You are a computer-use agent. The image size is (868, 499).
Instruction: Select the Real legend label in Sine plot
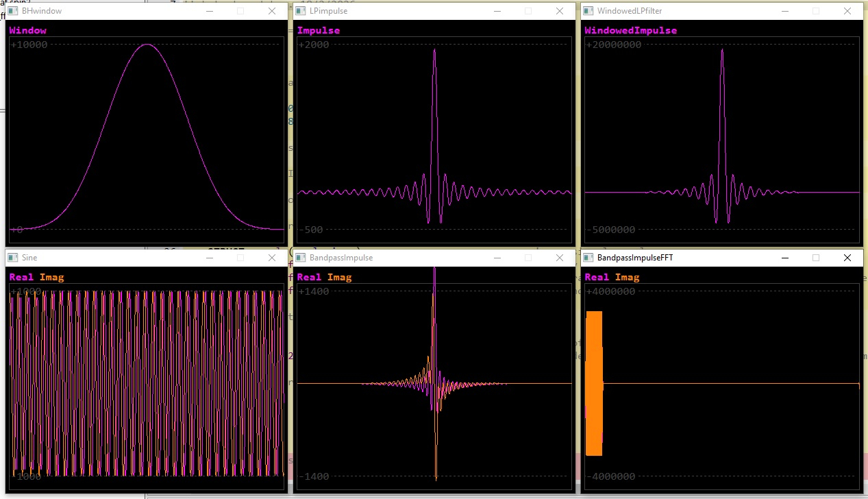tap(21, 277)
